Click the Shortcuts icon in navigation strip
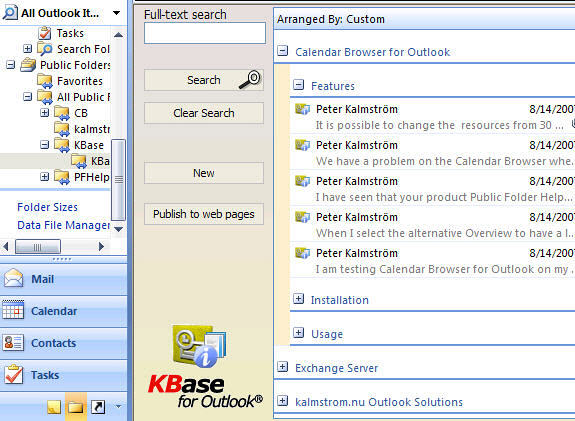This screenshot has height=421, width=575. click(98, 407)
